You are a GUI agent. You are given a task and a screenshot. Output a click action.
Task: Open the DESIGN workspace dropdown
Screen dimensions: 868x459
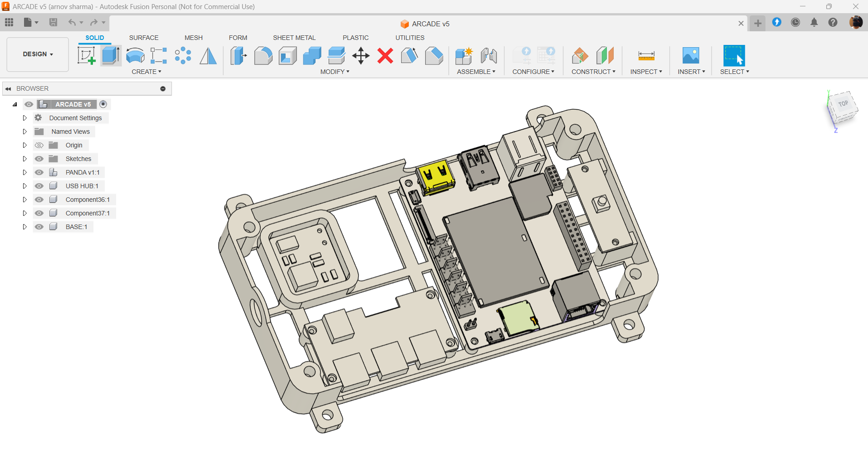point(38,54)
